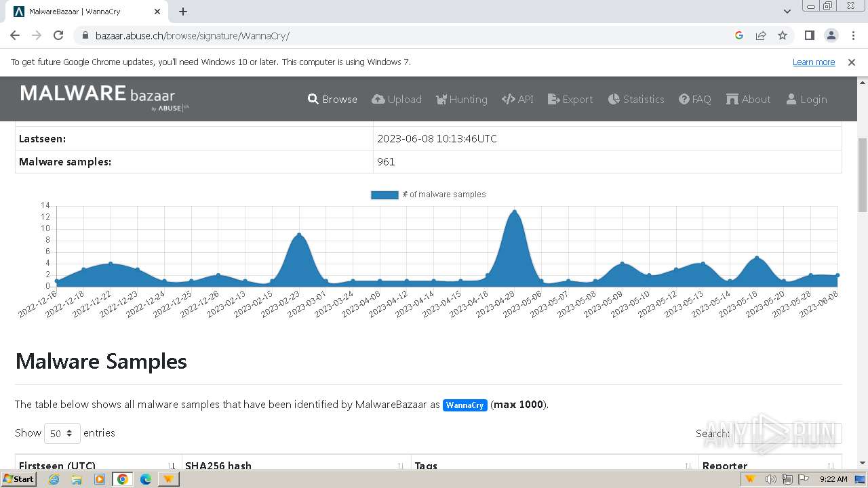Toggle the '# of malware samples' legend
The image size is (868, 488).
[429, 195]
